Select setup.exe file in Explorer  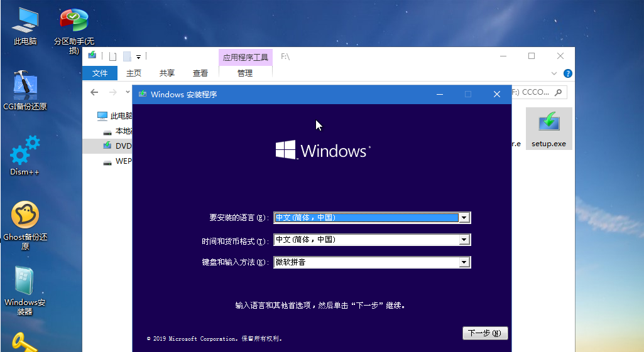click(x=548, y=129)
